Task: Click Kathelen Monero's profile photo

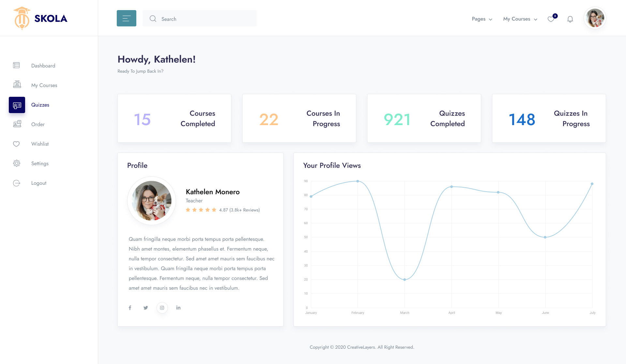Action: coord(152,201)
